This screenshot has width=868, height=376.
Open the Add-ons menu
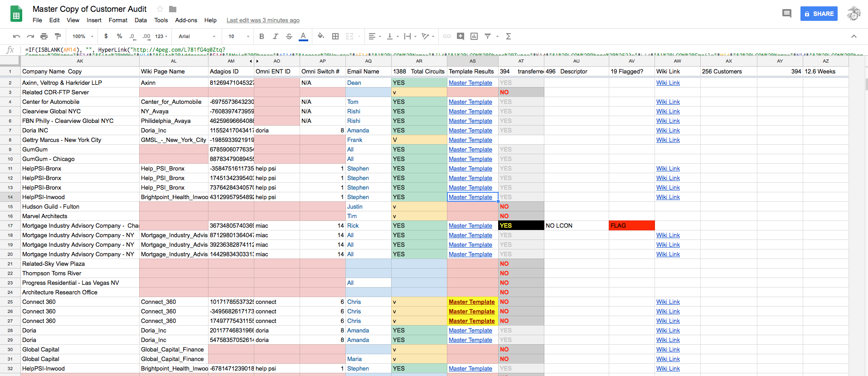186,20
